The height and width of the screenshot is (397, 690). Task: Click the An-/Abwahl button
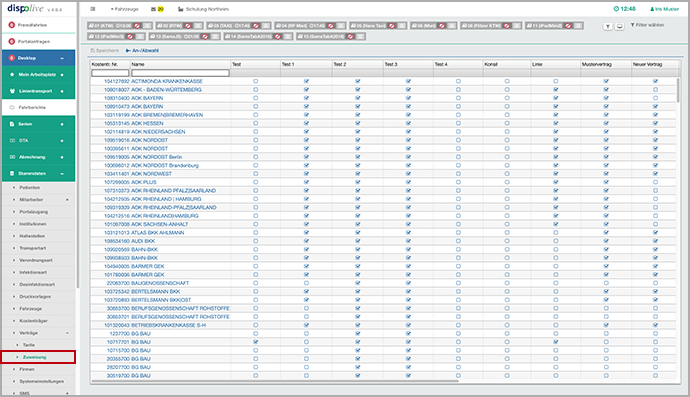point(142,51)
